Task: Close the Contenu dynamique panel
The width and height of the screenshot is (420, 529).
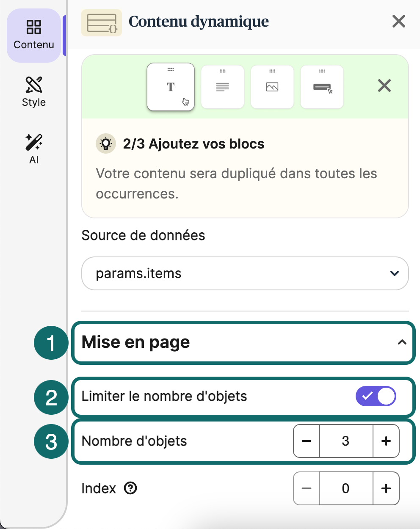Action: click(x=399, y=21)
